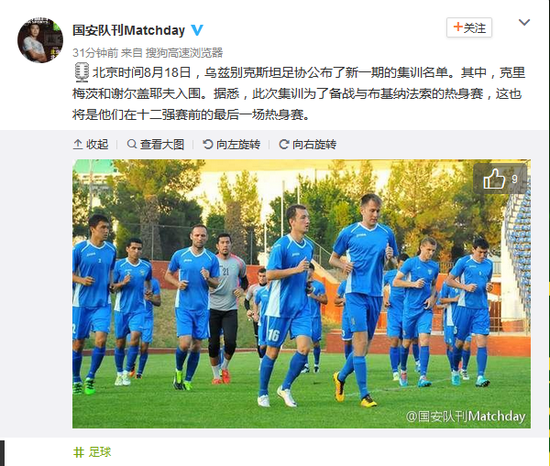This screenshot has width=550, height=466.
Task: Expand the post options chevron menu
Action: 524,22
